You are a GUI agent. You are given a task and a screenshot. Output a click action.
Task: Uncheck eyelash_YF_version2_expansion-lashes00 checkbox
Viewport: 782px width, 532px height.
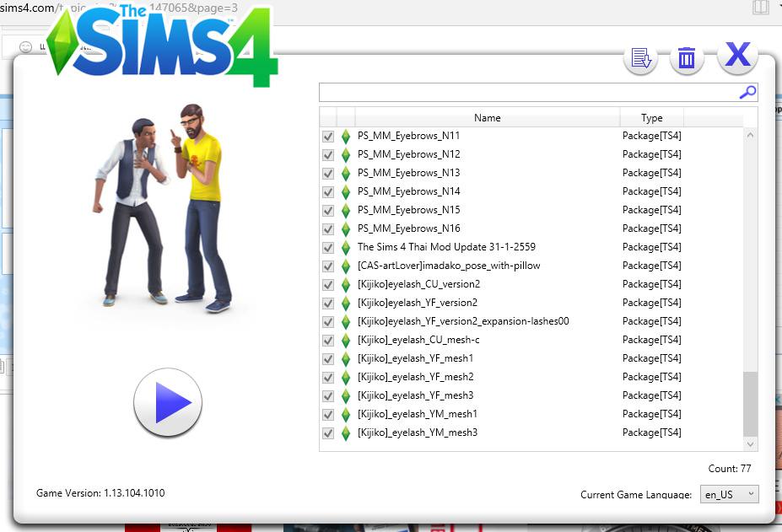(x=328, y=321)
